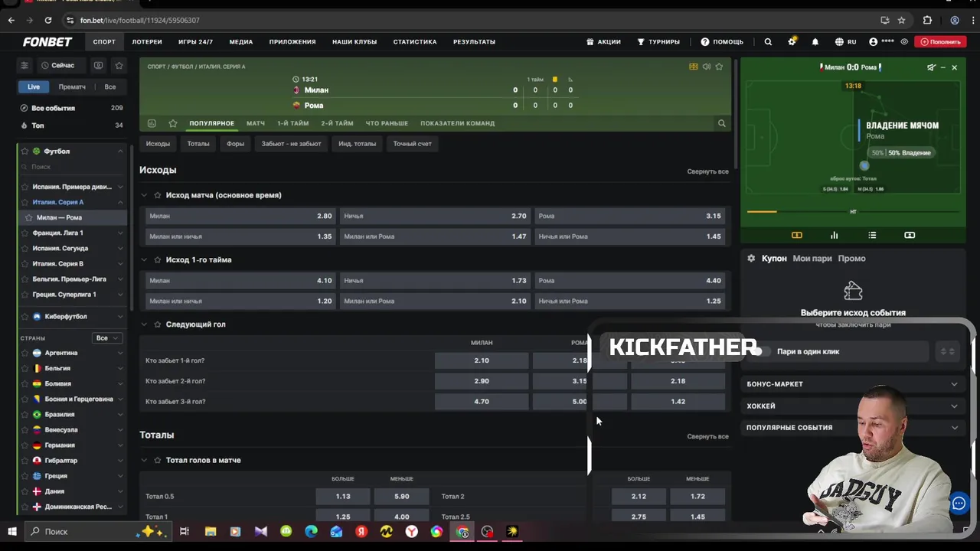The width and height of the screenshot is (980, 551).
Task: Open the countries Все dropdown
Action: [x=106, y=337]
